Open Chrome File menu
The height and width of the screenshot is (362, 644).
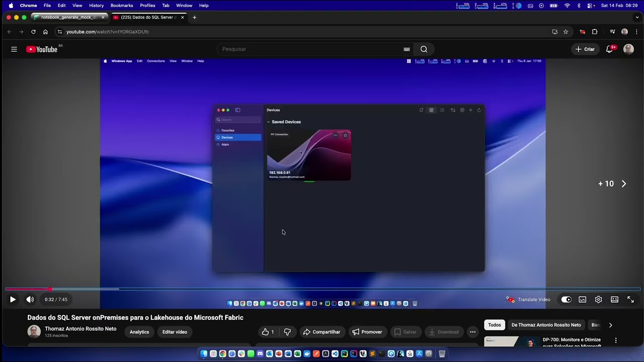coord(47,6)
